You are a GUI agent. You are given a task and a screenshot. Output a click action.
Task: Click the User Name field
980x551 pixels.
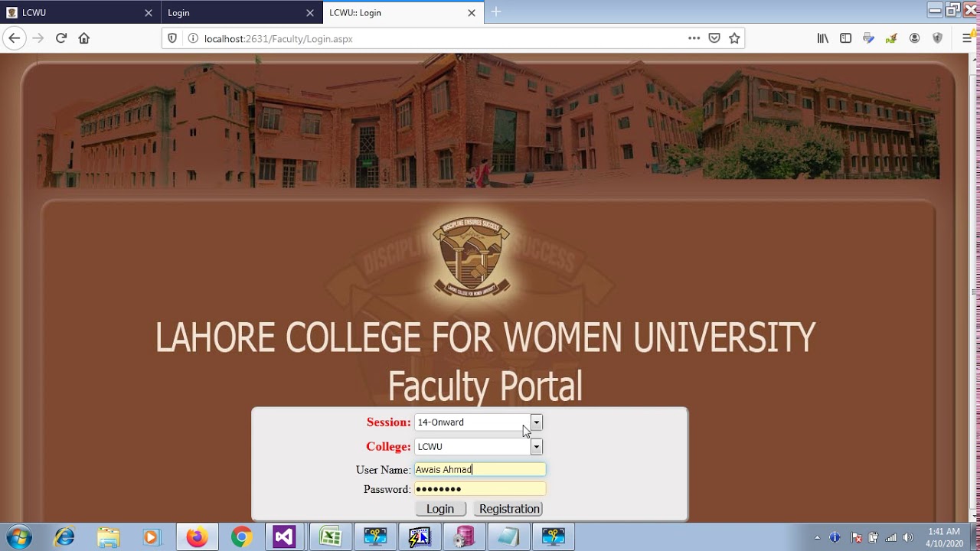[480, 469]
